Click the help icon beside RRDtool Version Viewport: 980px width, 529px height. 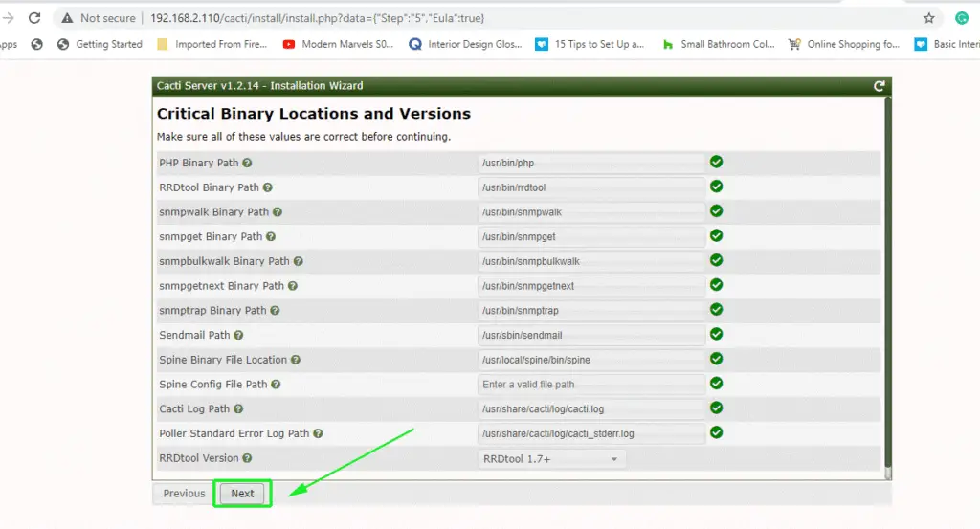pos(247,458)
